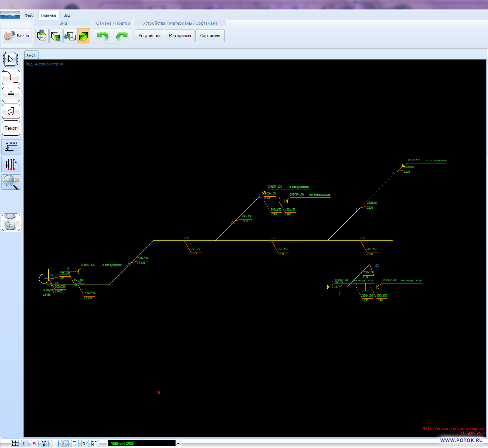This screenshot has width=488, height=448.
Task: Toggle the dotted grid display
Action: click(x=15, y=444)
